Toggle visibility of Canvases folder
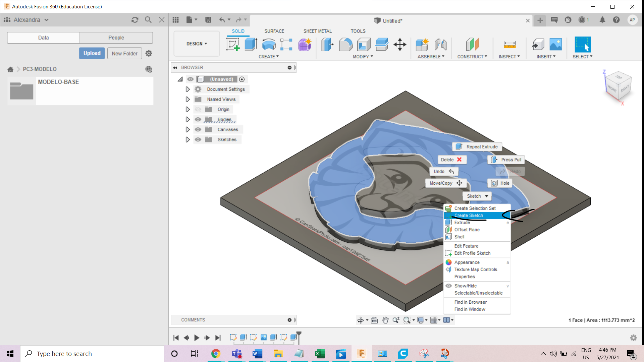Image resolution: width=644 pixels, height=362 pixels. 198,129
